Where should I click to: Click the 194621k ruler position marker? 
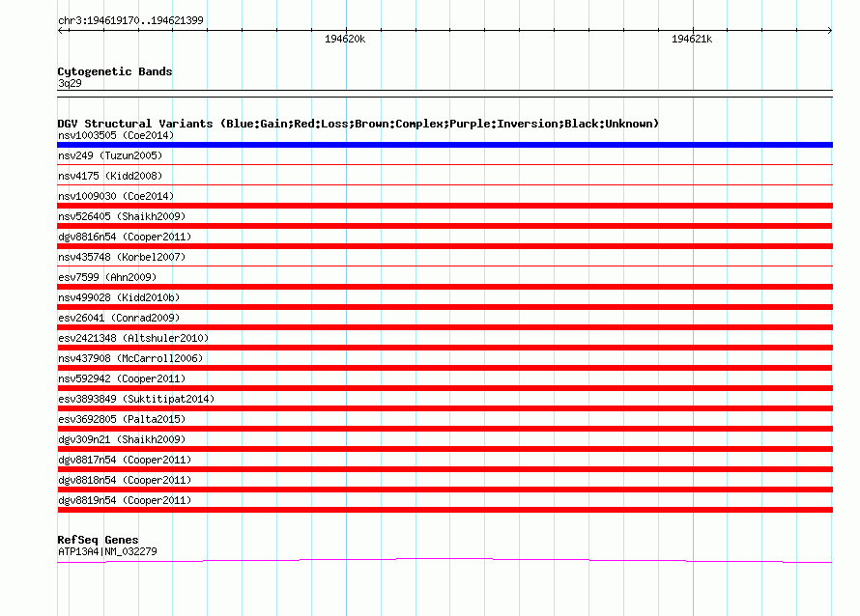point(692,39)
